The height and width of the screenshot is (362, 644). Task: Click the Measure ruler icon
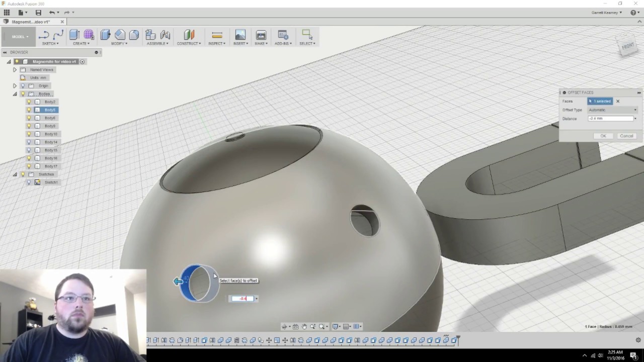[x=217, y=35]
